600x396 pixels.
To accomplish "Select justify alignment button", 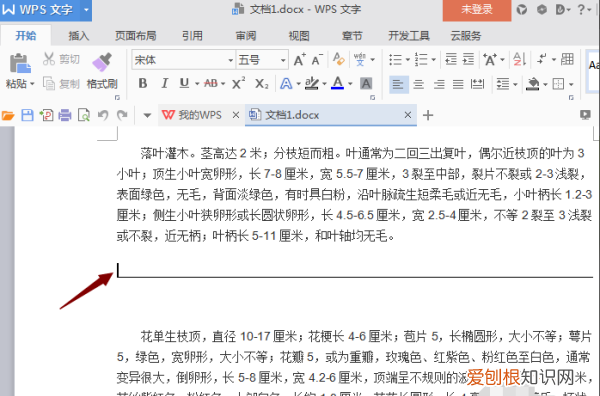I will point(458,84).
